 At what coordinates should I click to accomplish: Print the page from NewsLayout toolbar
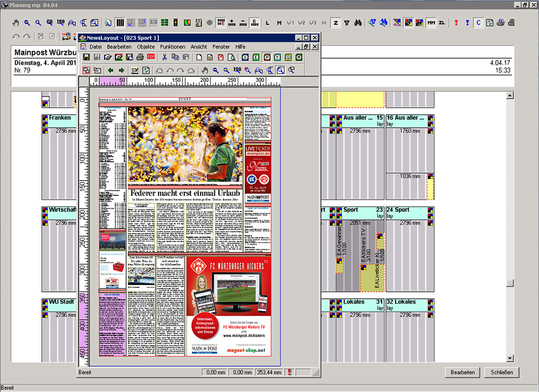(140, 57)
